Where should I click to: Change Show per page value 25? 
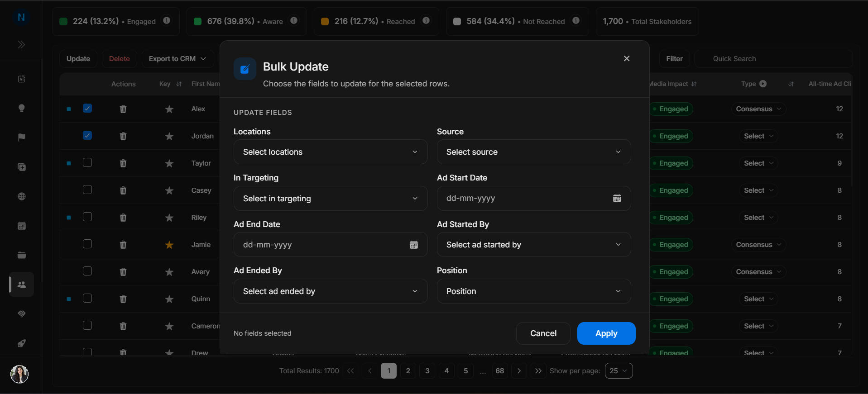[619, 371]
